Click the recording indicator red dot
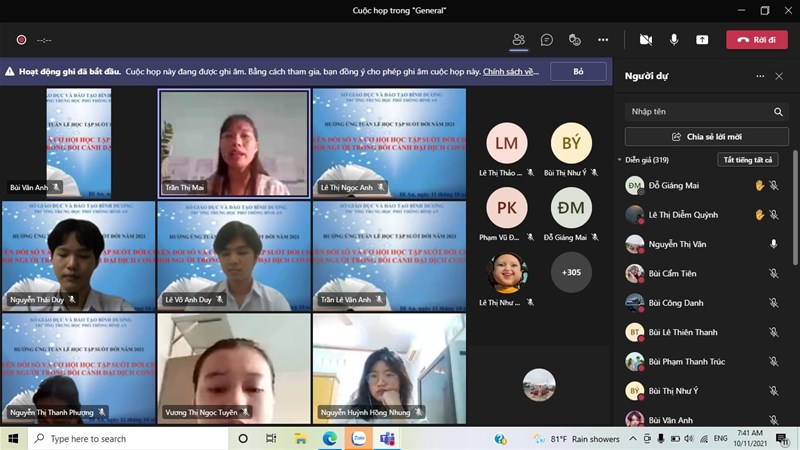The image size is (800, 450). pyautogui.click(x=21, y=40)
